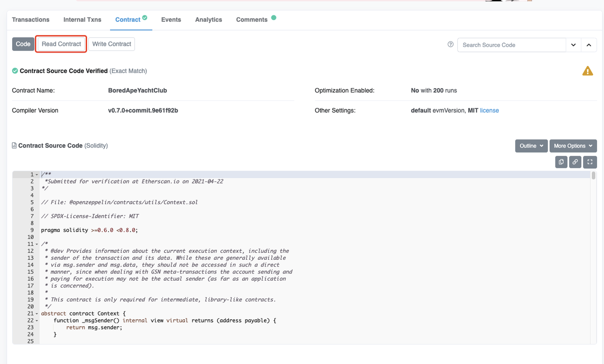Open the Outline dropdown
Image resolution: width=604 pixels, height=364 pixels.
click(x=531, y=146)
